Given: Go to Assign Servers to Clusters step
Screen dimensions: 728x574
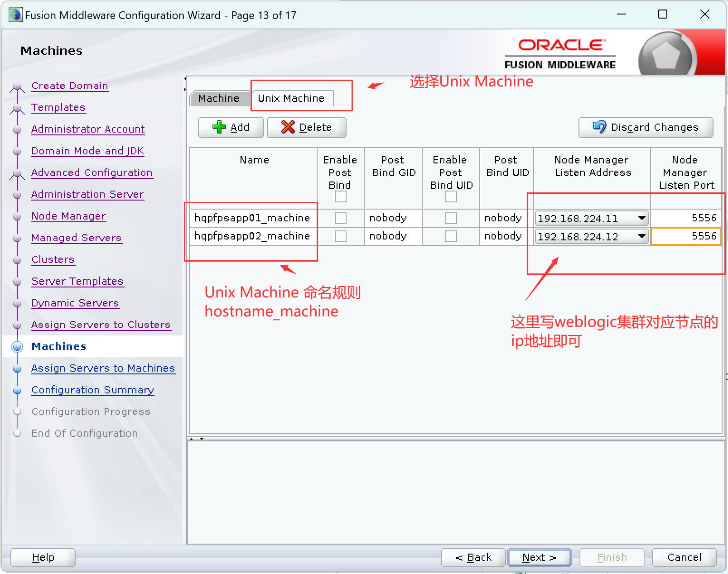Looking at the screenshot, I should [x=101, y=325].
